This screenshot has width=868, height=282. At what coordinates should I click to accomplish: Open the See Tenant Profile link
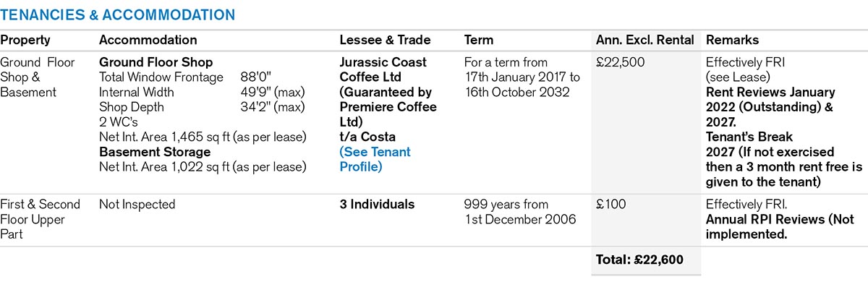[x=375, y=159]
